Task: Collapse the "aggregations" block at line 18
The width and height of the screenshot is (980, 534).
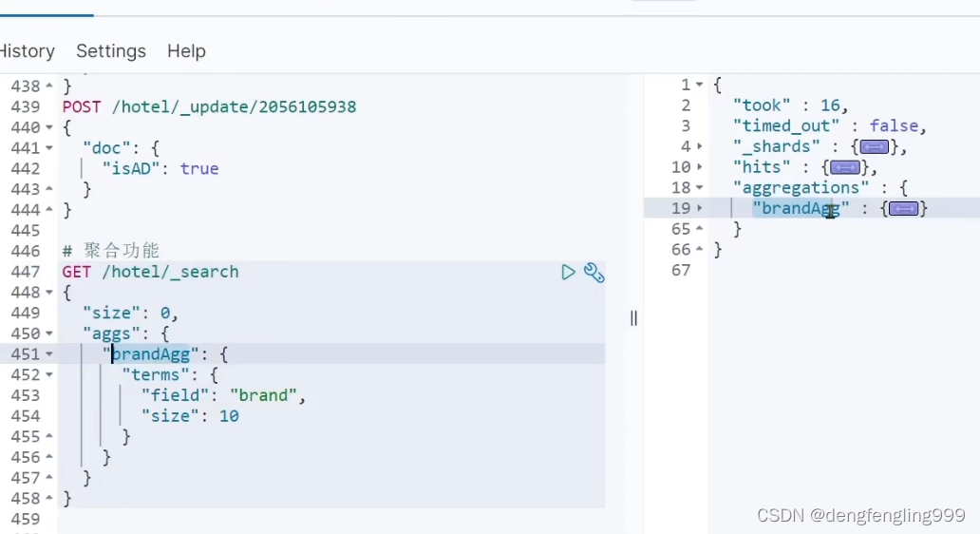Action: coord(700,188)
